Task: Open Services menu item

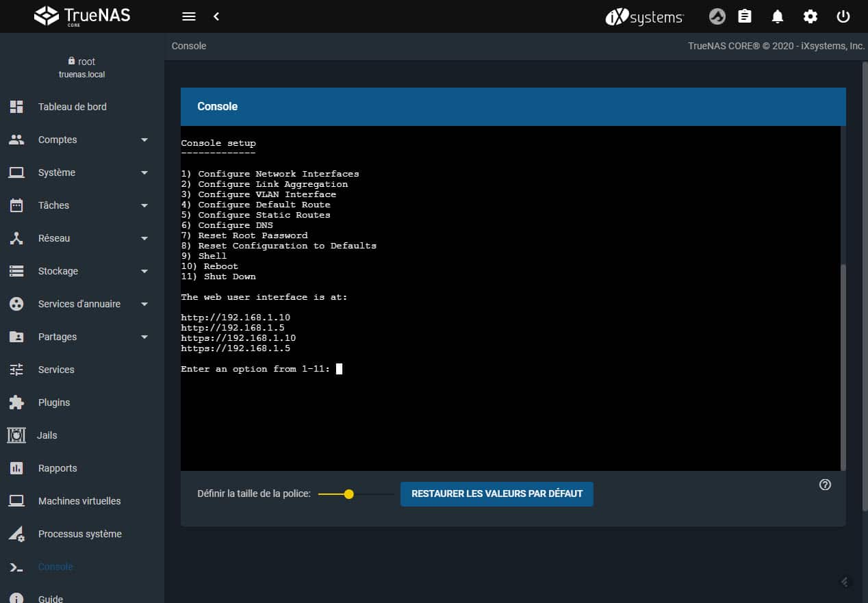Action: 82,370
